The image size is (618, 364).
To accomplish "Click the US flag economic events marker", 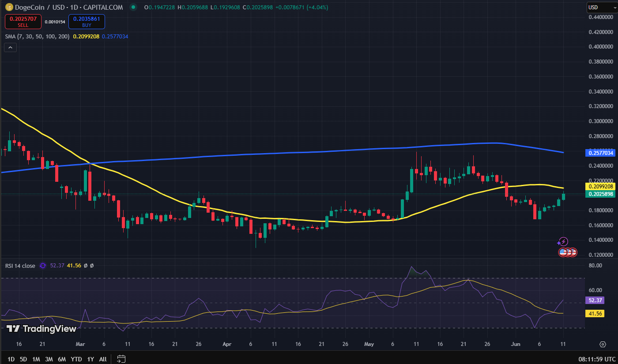I will pyautogui.click(x=563, y=252).
